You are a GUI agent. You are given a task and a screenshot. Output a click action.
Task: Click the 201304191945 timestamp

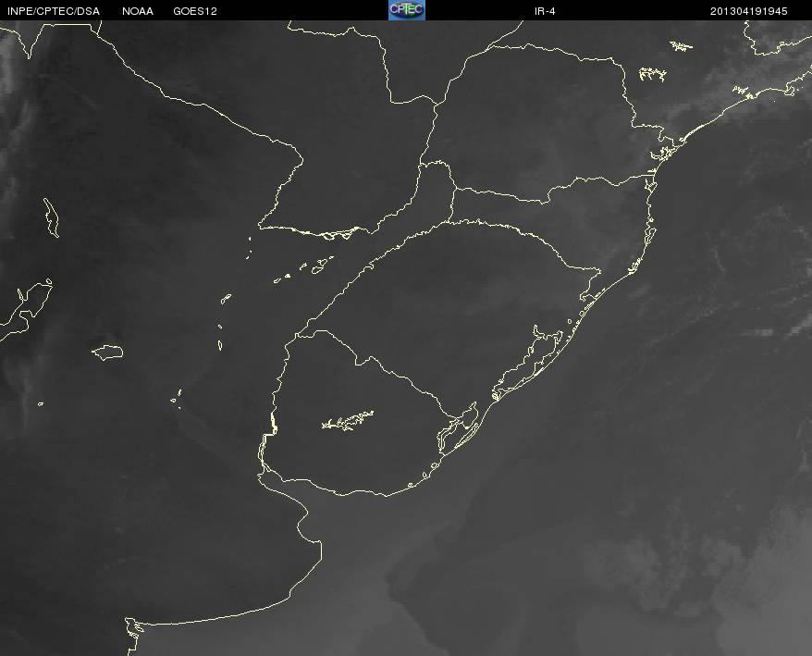point(749,11)
